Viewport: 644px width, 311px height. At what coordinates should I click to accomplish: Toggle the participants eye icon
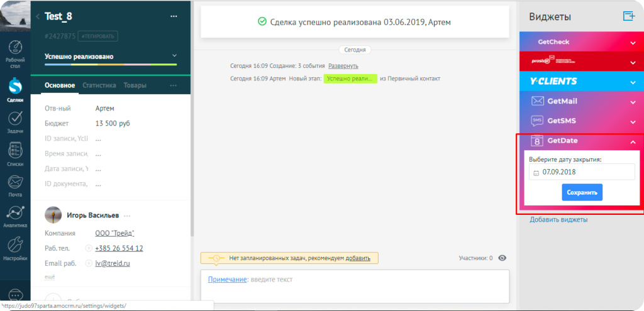[502, 258]
